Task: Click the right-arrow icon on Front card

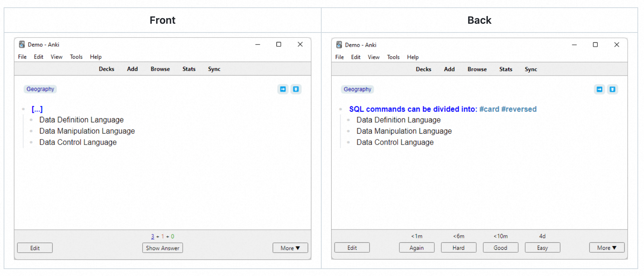Action: [283, 89]
